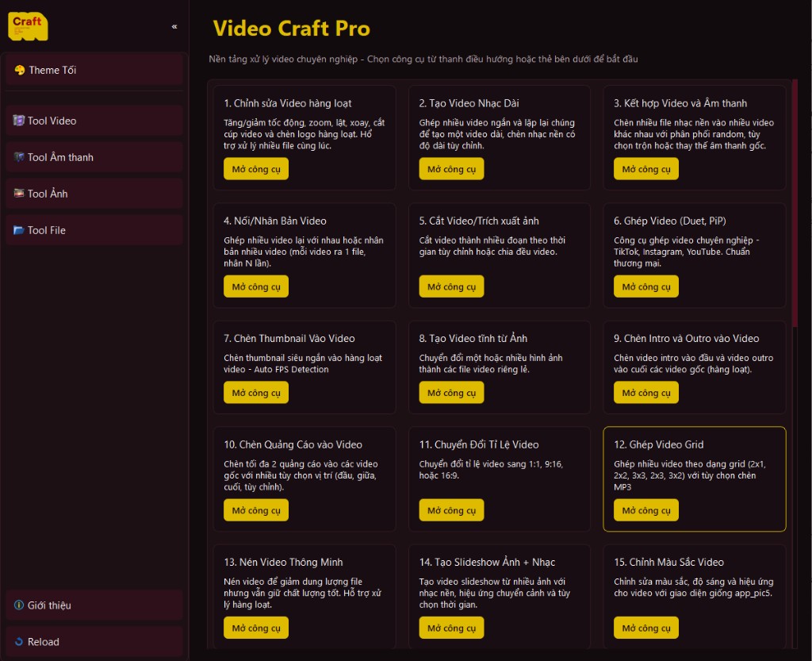
Task: Open tool for Nén Video Thông Minh
Action: [256, 628]
